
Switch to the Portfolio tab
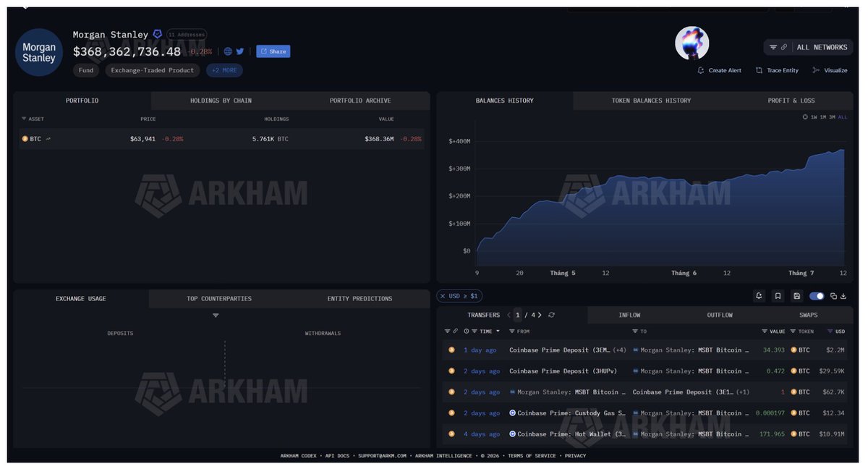[x=82, y=101]
